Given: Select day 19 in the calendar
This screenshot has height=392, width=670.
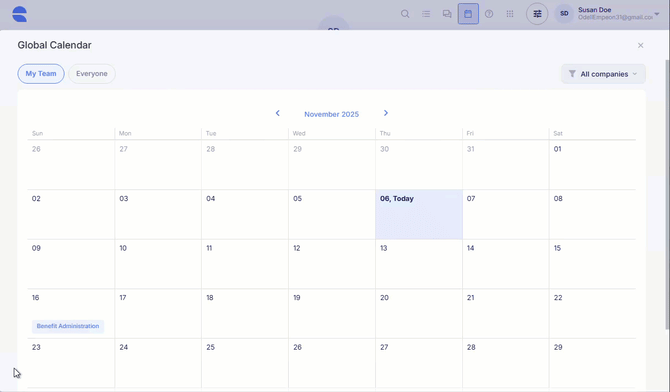Looking at the screenshot, I should pyautogui.click(x=332, y=313).
